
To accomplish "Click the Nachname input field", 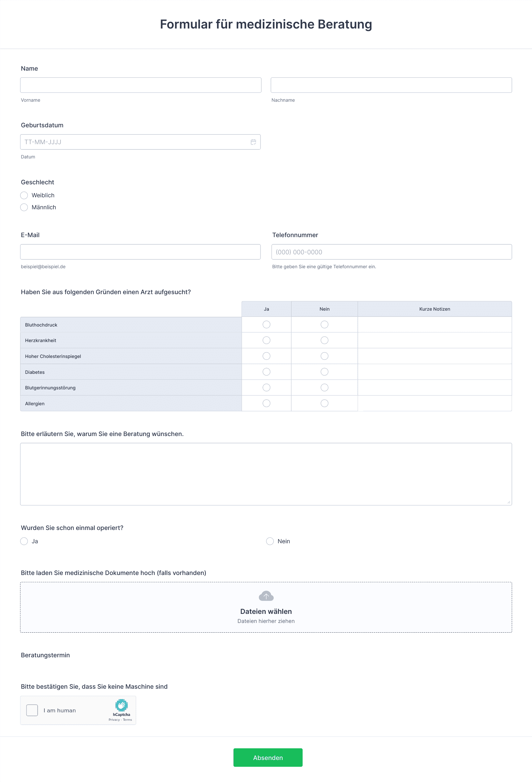I will [x=391, y=85].
